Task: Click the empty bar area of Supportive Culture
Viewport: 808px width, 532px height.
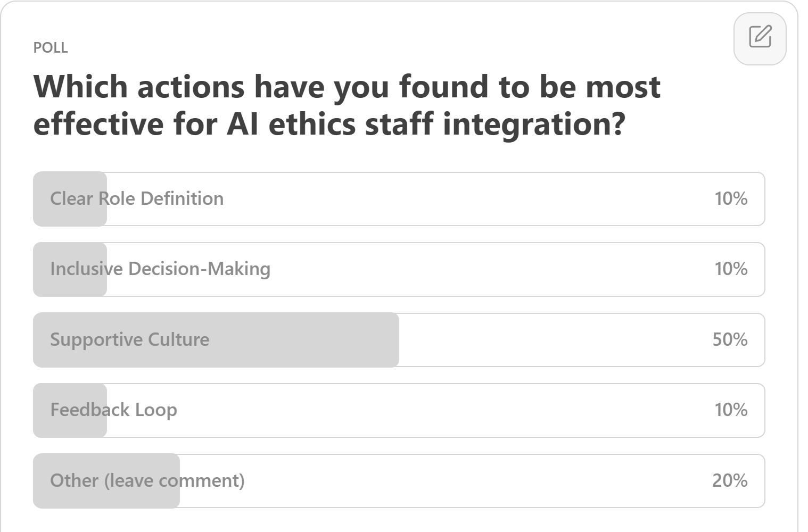Action: pyautogui.click(x=554, y=339)
